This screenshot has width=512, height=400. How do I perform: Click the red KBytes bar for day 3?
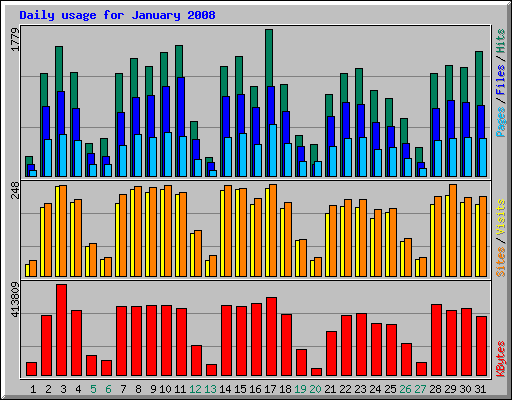[x=61, y=330]
